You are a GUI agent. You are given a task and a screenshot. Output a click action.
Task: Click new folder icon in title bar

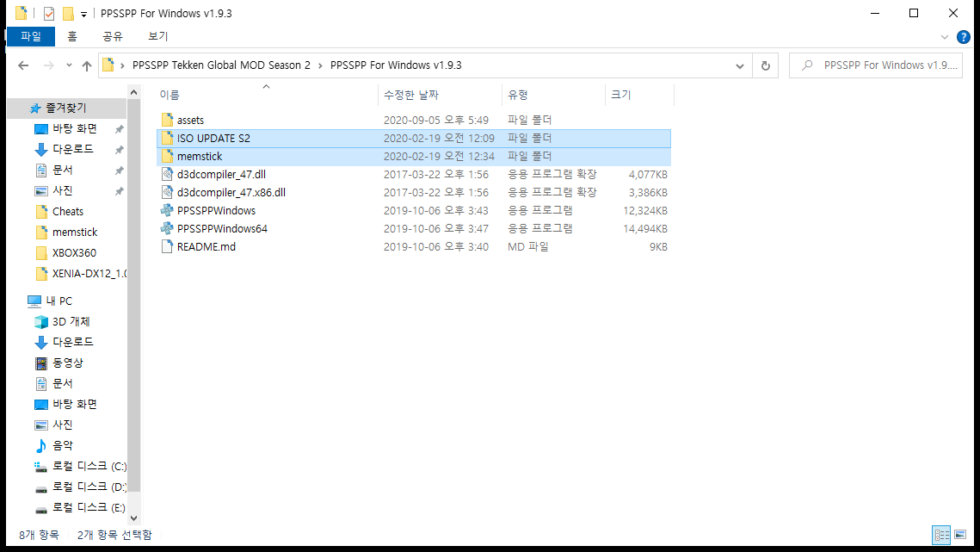click(68, 13)
